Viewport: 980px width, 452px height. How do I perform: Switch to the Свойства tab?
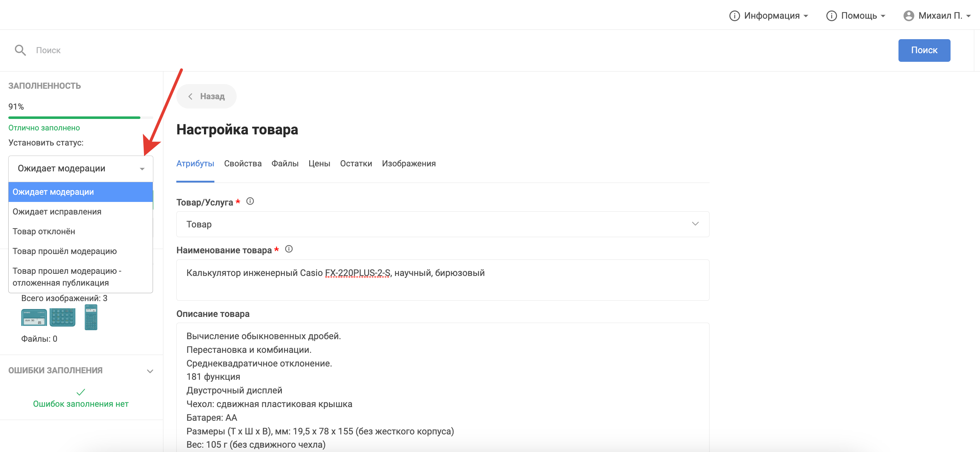coord(243,164)
